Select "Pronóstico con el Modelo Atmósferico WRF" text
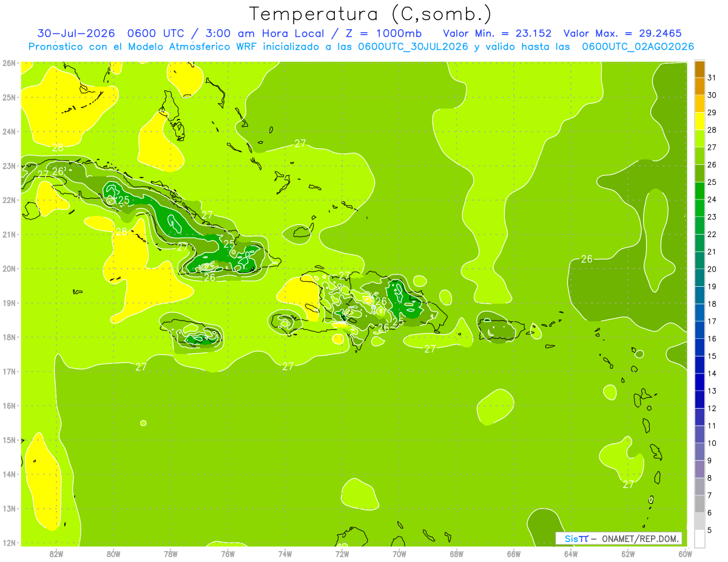The height and width of the screenshot is (562, 728). 143,47
